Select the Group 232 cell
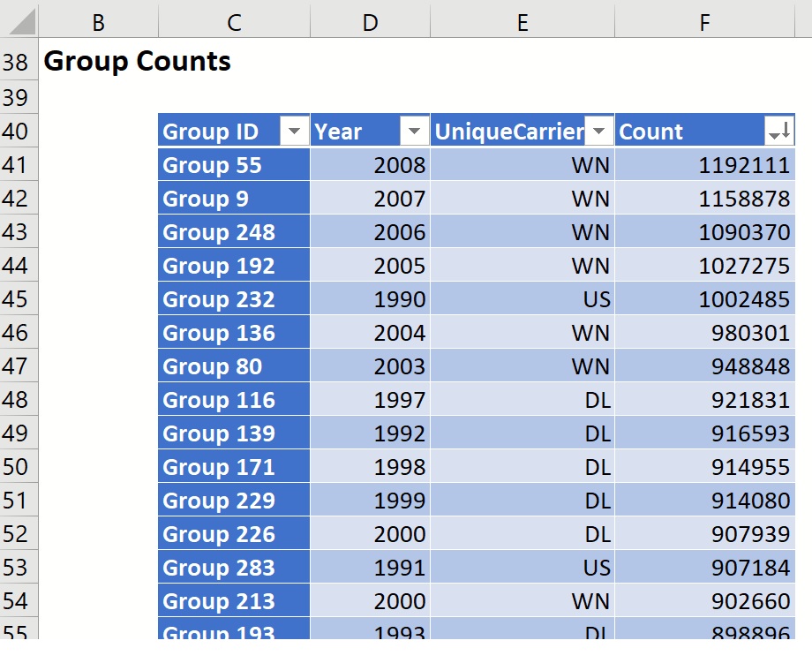 tap(234, 299)
